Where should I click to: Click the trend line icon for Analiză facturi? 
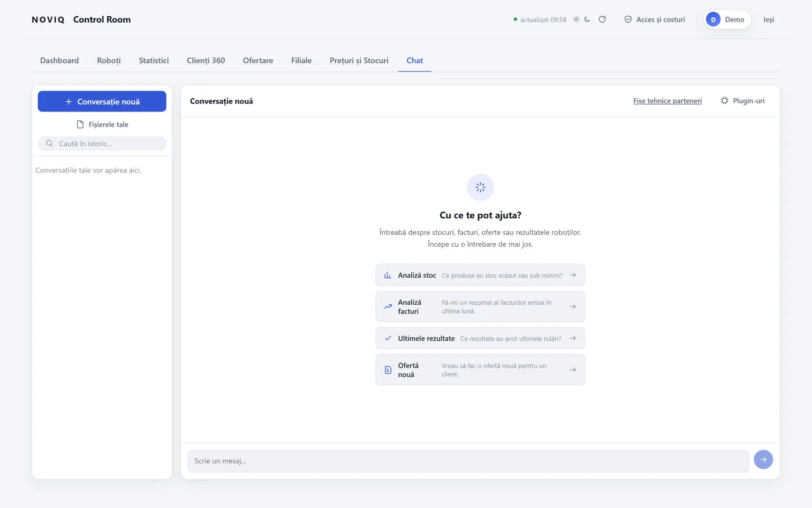[x=388, y=307]
